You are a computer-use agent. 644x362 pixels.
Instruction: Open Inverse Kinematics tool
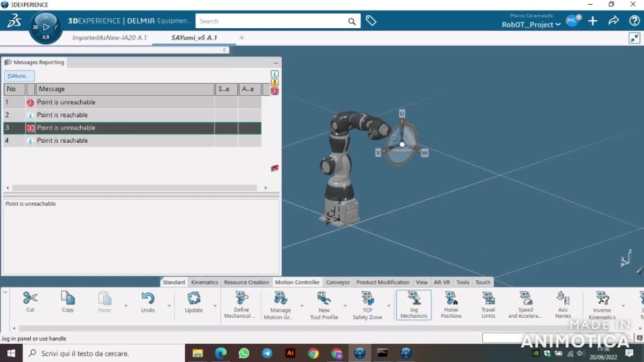click(x=602, y=305)
